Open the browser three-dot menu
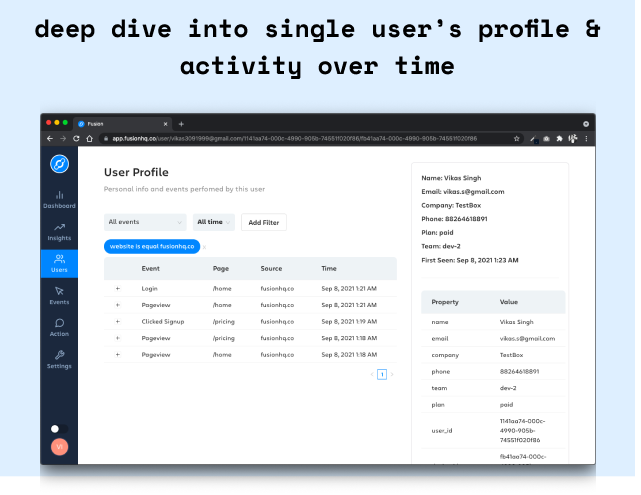This screenshot has width=641, height=495. pyautogui.click(x=587, y=139)
